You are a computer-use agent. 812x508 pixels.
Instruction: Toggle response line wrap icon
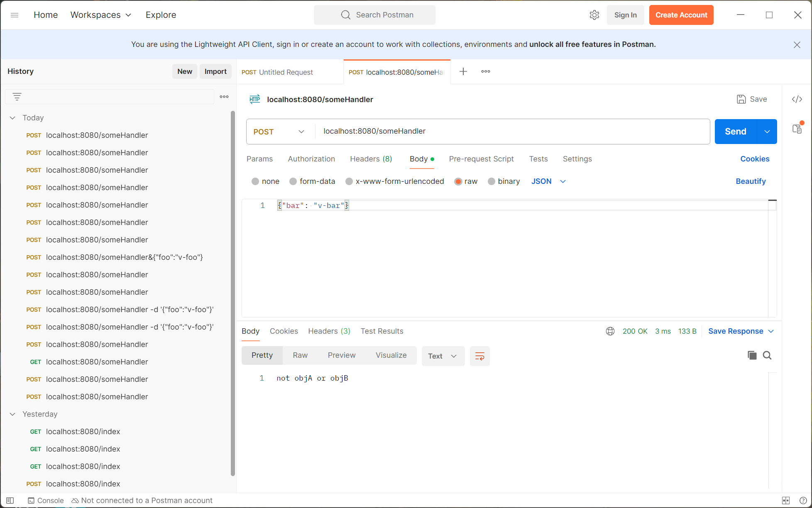(480, 356)
